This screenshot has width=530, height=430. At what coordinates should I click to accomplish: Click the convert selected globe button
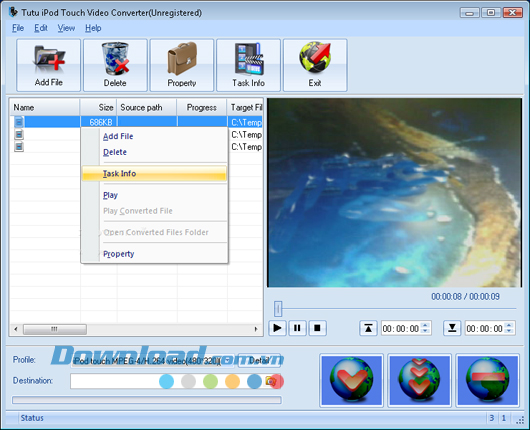(352, 380)
